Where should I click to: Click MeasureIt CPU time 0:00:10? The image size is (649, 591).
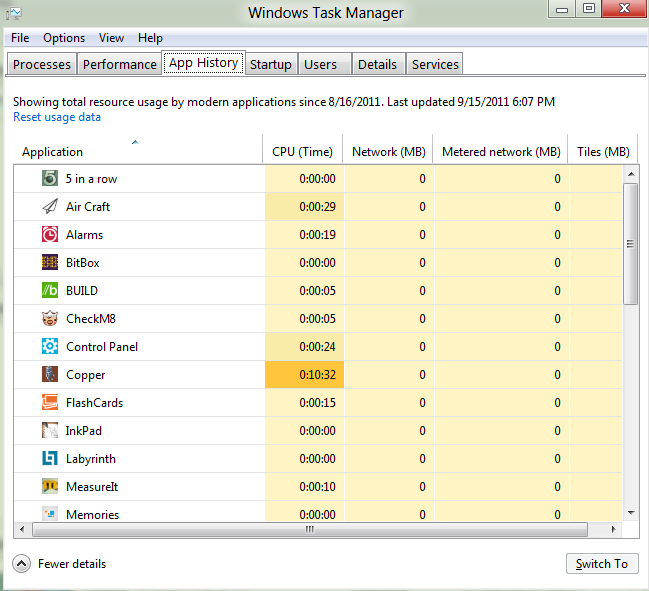[304, 487]
